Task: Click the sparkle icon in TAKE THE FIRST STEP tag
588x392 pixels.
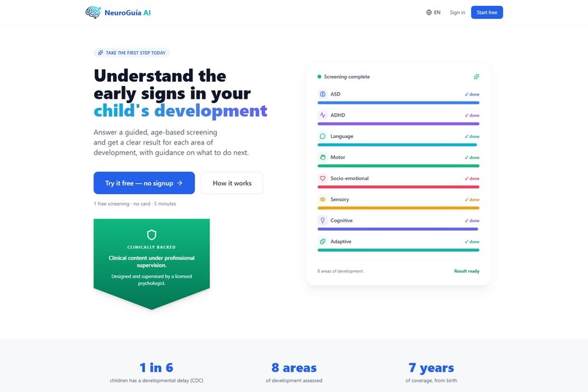Action: [x=101, y=53]
